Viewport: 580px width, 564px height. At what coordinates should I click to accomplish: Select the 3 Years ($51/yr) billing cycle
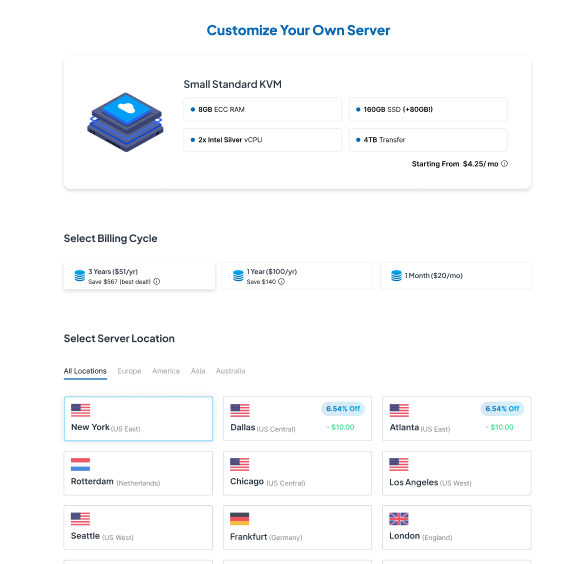139,276
